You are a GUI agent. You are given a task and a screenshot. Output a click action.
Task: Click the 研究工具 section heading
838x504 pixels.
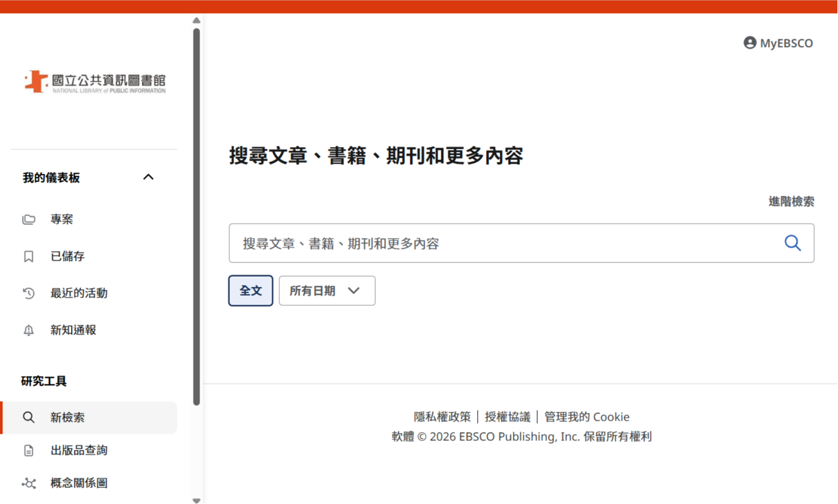pos(44,381)
